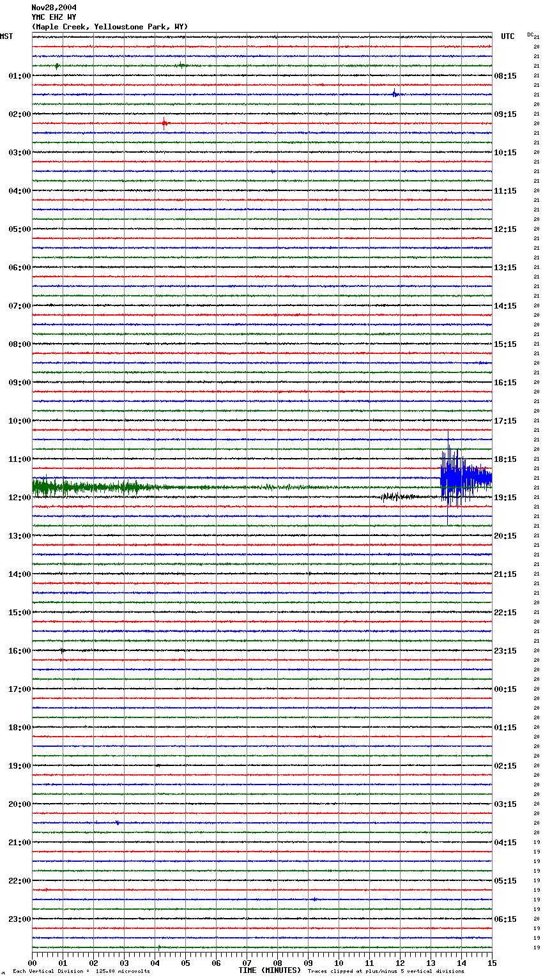Click the '04:15' UTC time label
The height and width of the screenshot is (980, 543).
(x=505, y=843)
